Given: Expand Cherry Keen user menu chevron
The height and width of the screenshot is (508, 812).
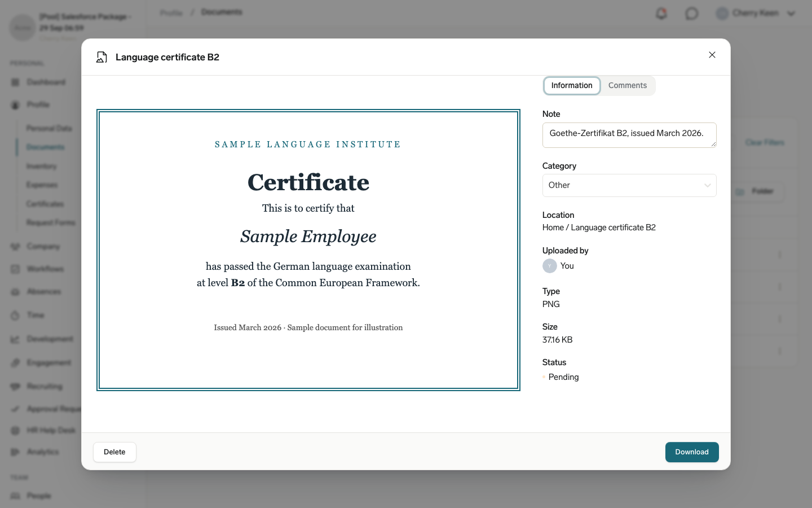Looking at the screenshot, I should (x=791, y=14).
